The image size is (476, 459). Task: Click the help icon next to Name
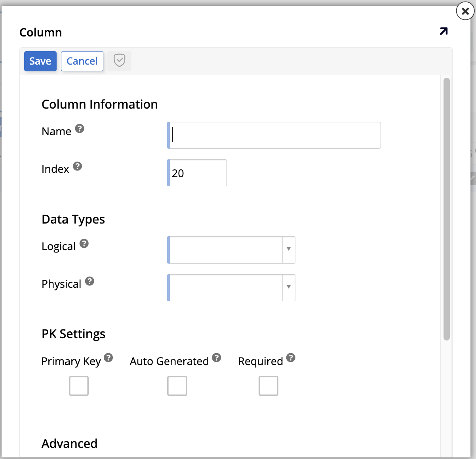[79, 128]
